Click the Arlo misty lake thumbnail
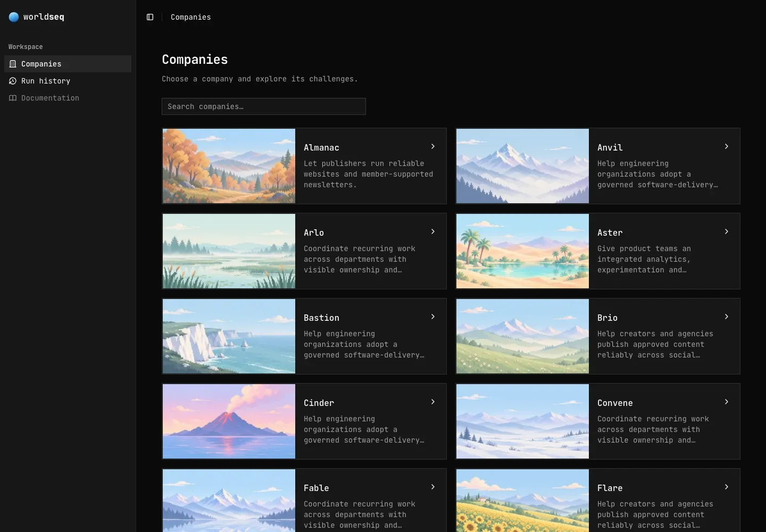Viewport: 766px width, 532px height. 229,251
